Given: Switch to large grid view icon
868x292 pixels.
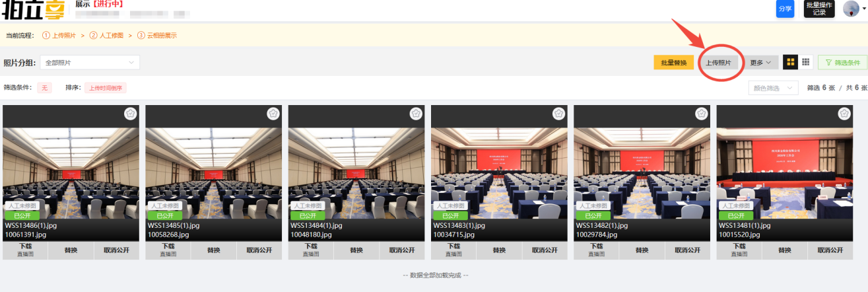Looking at the screenshot, I should pos(789,62).
